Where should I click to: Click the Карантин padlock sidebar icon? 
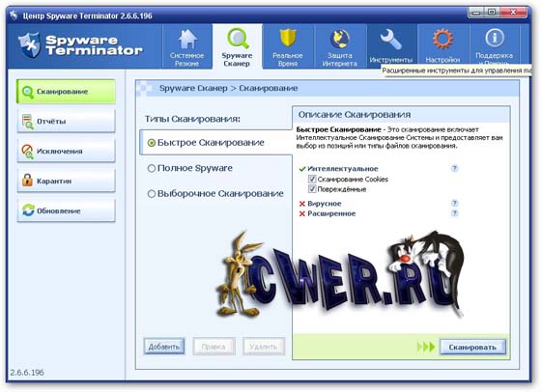[28, 181]
